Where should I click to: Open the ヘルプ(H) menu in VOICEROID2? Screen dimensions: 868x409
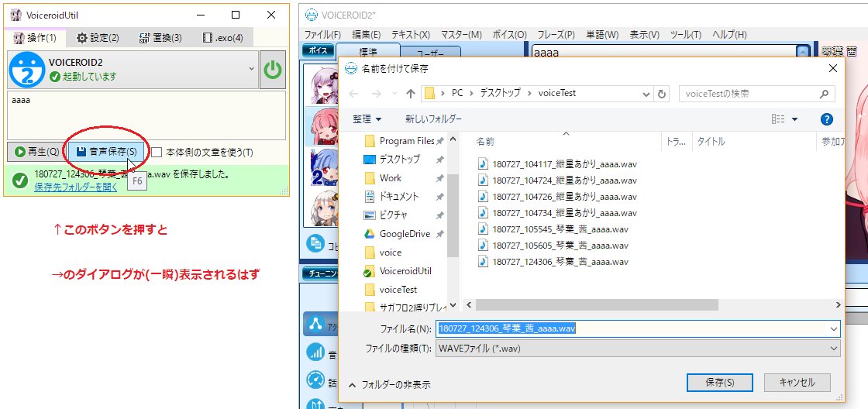(729, 34)
